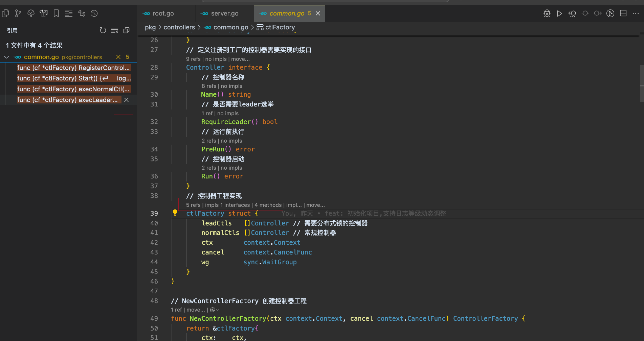Click the lightbulb code action on line 39
The width and height of the screenshot is (644, 341).
[175, 213]
